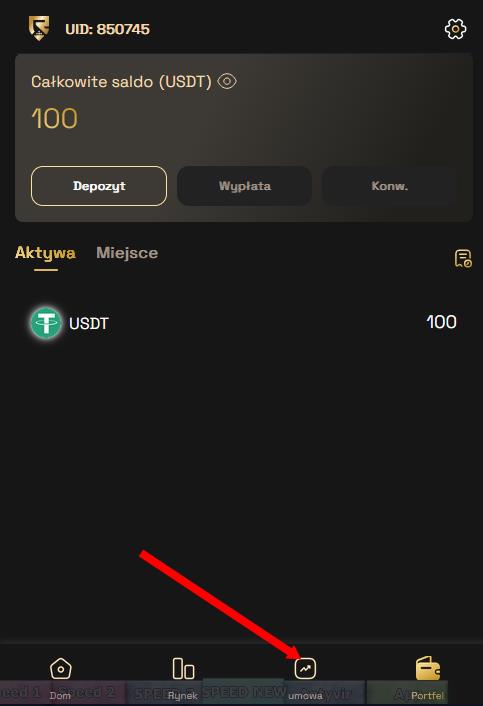Click the gold shield logo
This screenshot has width=483, height=706.
coord(39,28)
